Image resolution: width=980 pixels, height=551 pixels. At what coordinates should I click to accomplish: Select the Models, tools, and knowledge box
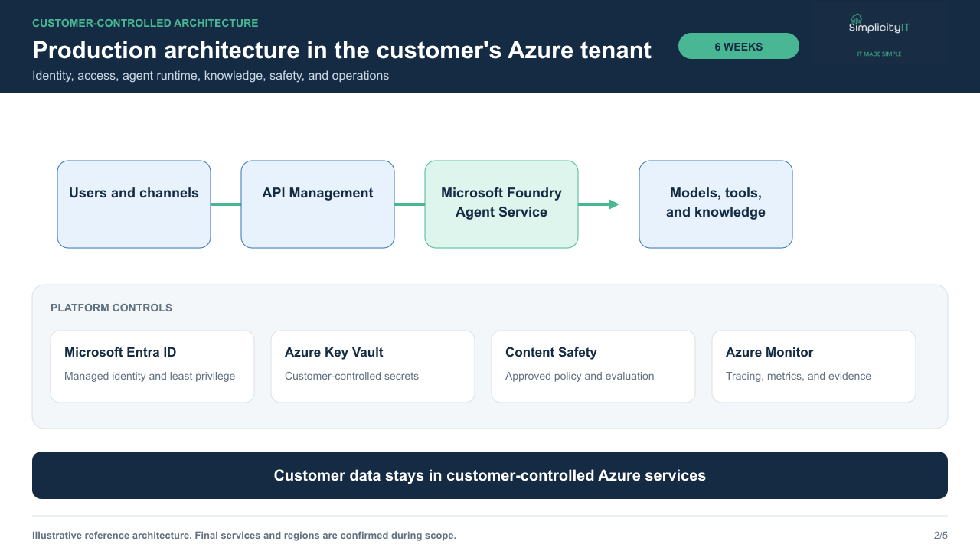(x=716, y=204)
